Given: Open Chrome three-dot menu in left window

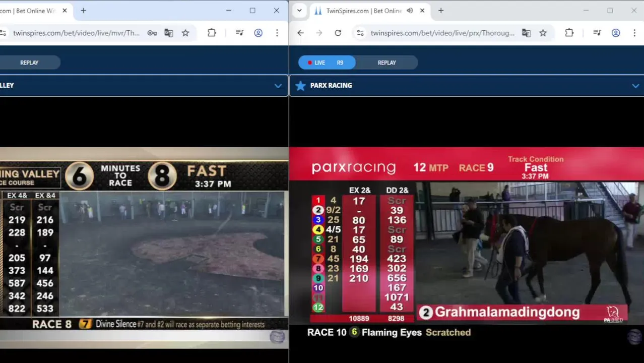Looking at the screenshot, I should click(x=277, y=33).
